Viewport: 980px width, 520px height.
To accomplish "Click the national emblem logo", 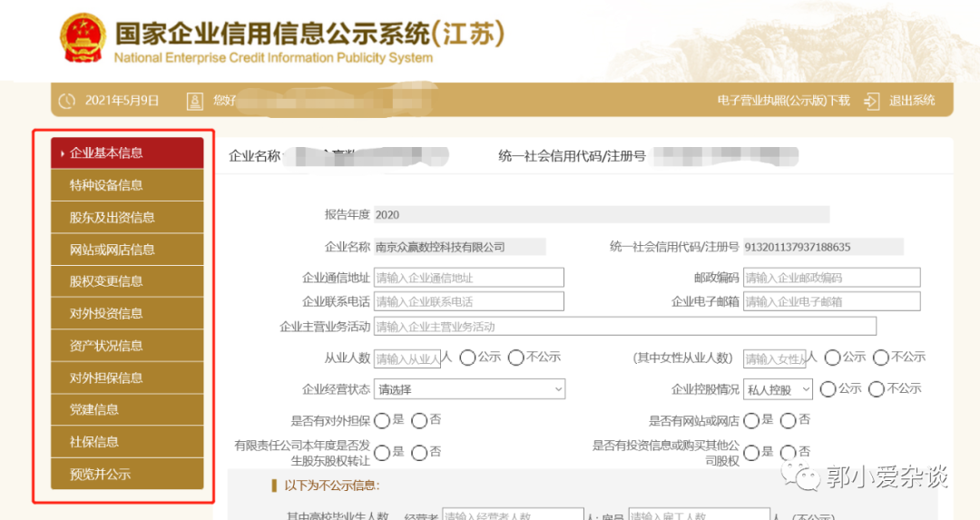I will [83, 38].
